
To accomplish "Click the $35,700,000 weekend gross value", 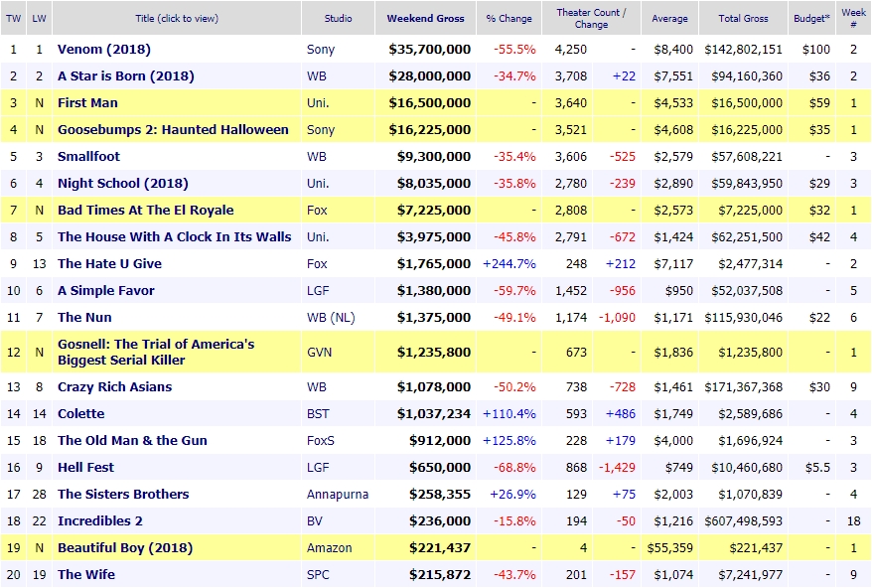I will click(x=430, y=50).
